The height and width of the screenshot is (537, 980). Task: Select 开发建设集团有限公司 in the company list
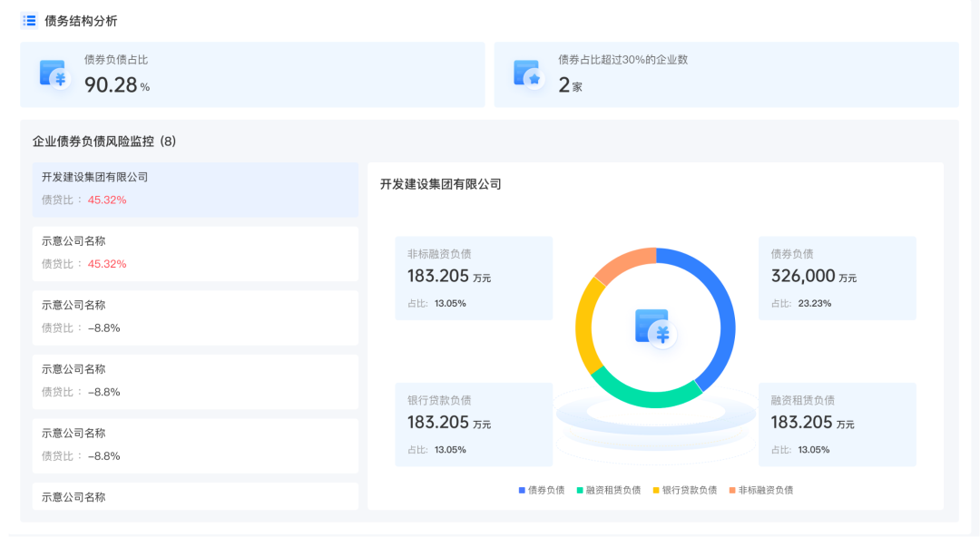point(195,189)
